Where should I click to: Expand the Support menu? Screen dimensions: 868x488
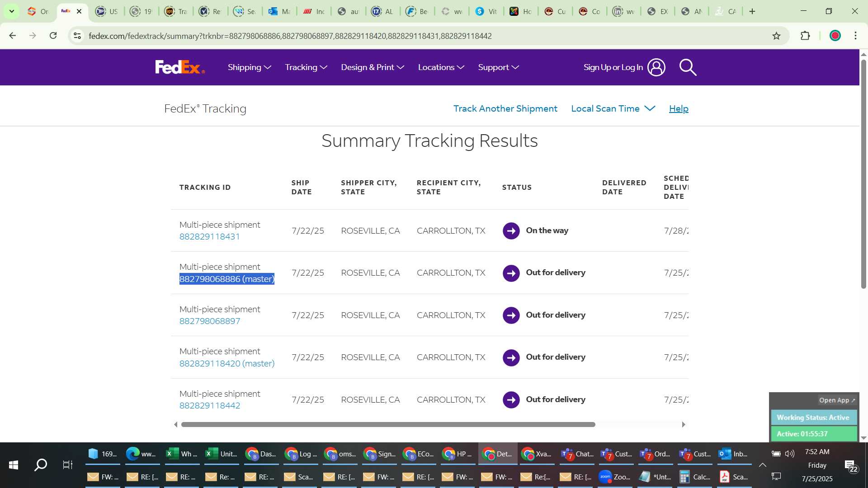pos(498,67)
